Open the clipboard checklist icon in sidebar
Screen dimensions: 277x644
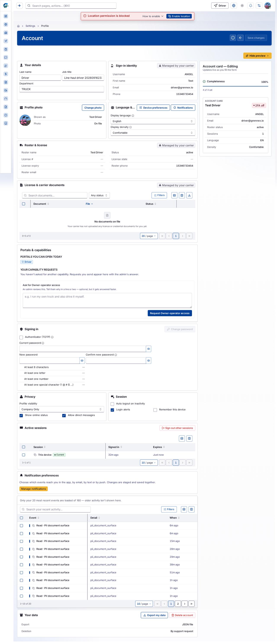(6, 49)
